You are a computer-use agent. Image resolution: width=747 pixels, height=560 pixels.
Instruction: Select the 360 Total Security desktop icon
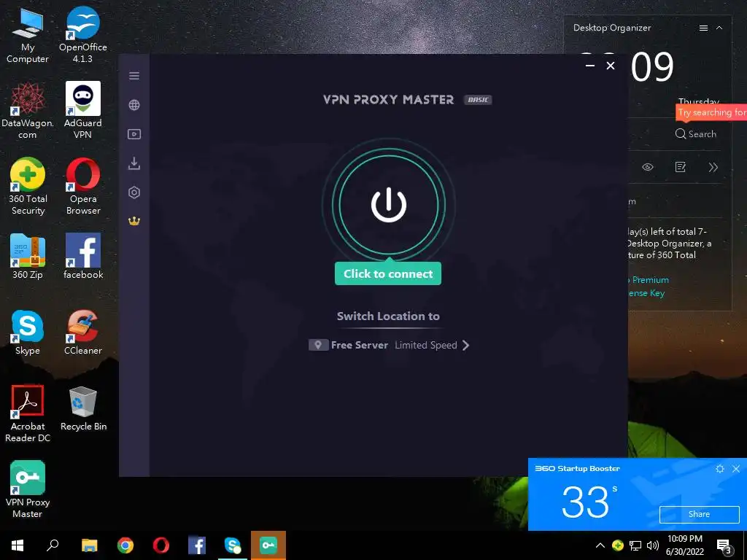coord(28,186)
